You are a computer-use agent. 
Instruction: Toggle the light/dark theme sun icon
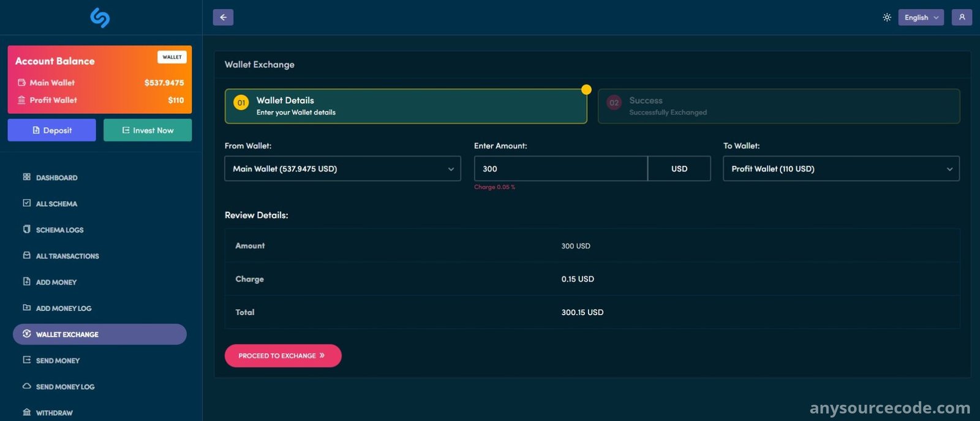(x=886, y=17)
